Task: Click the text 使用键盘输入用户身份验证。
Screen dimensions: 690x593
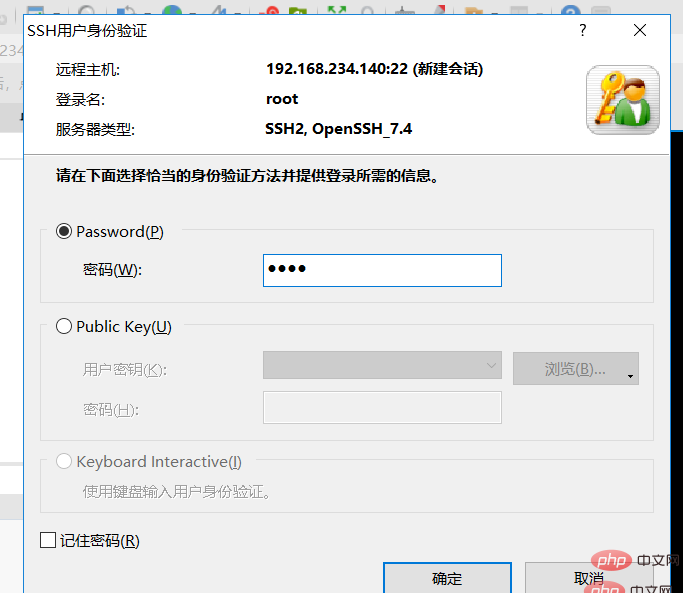Action: (x=176, y=491)
